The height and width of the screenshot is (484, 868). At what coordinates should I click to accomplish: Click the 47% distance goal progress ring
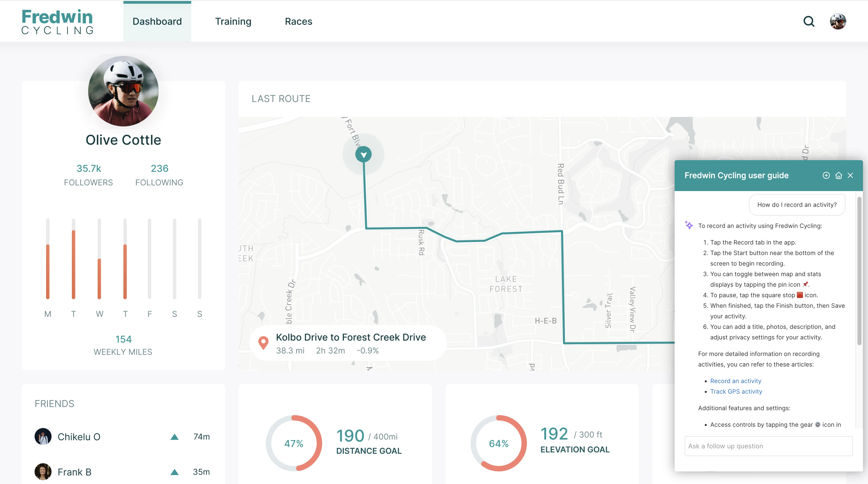point(294,443)
